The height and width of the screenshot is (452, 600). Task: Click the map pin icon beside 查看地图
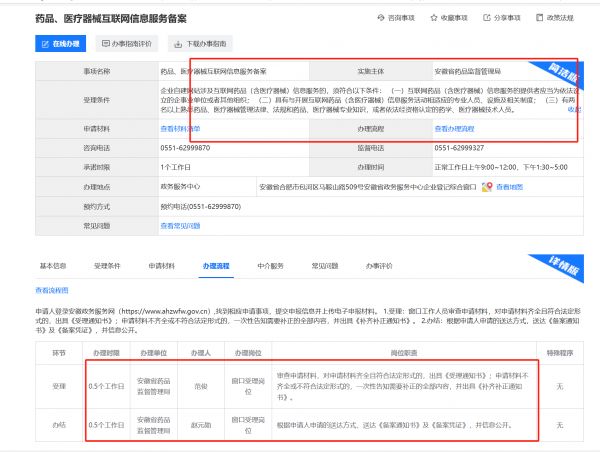tap(487, 187)
